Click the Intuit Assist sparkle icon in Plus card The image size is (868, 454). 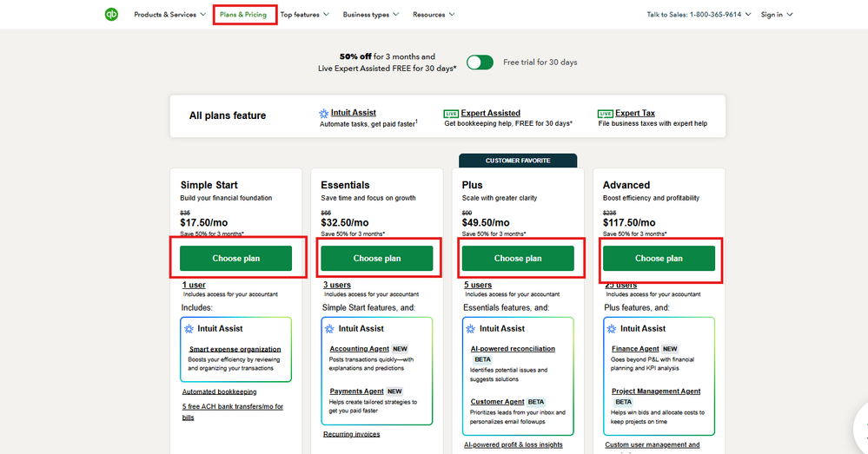(x=472, y=329)
